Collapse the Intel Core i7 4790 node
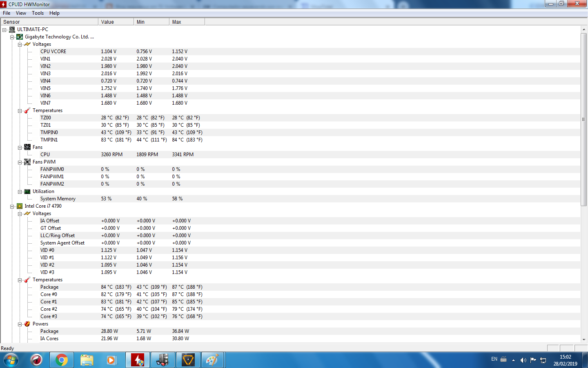The width and height of the screenshot is (588, 368). 12,206
